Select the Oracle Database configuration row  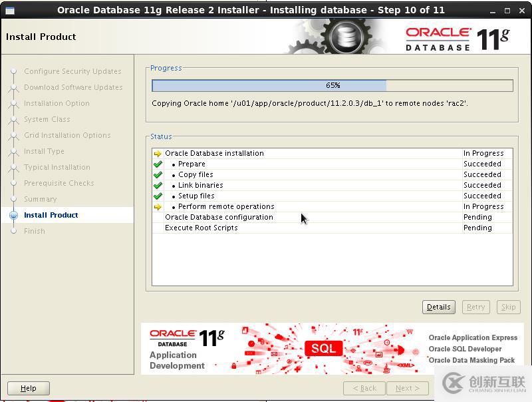pos(332,217)
